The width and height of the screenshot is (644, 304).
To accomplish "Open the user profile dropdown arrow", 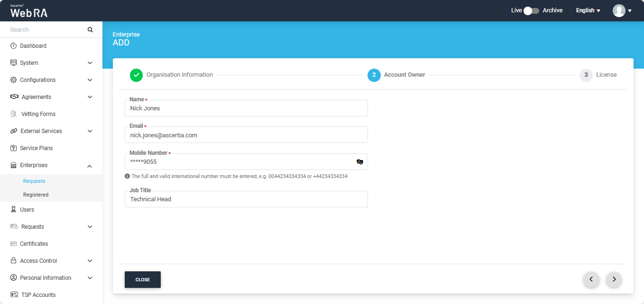I will point(630,11).
